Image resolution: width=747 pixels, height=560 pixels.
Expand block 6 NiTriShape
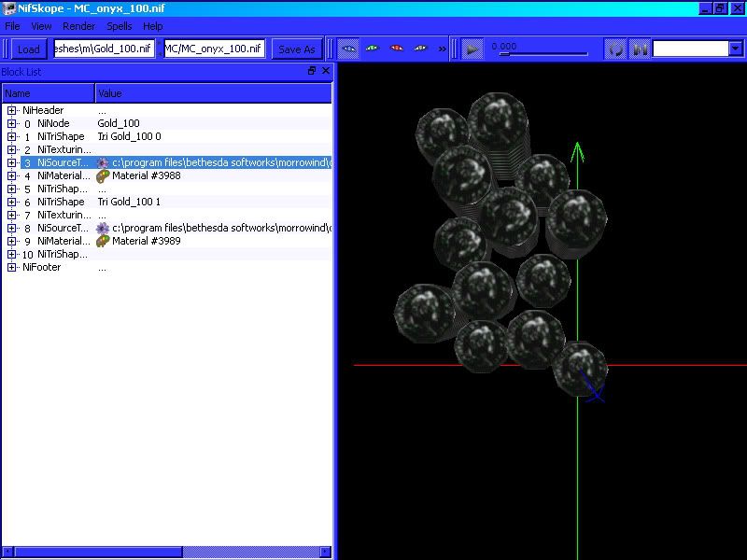[x=11, y=202]
